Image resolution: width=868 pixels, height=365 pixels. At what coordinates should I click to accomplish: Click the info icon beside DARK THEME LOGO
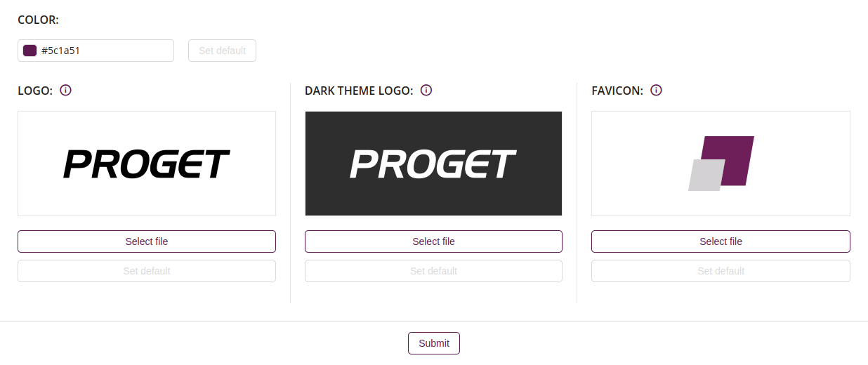tap(426, 91)
